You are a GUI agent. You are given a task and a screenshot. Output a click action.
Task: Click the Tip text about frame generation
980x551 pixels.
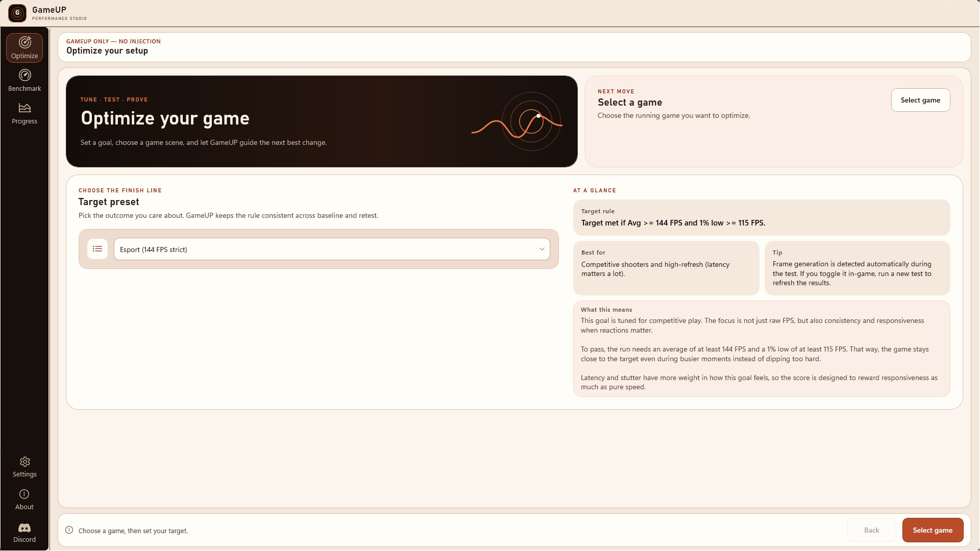pyautogui.click(x=852, y=273)
